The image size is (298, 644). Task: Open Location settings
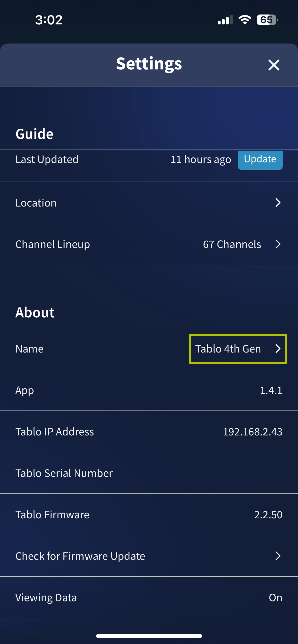tap(149, 203)
